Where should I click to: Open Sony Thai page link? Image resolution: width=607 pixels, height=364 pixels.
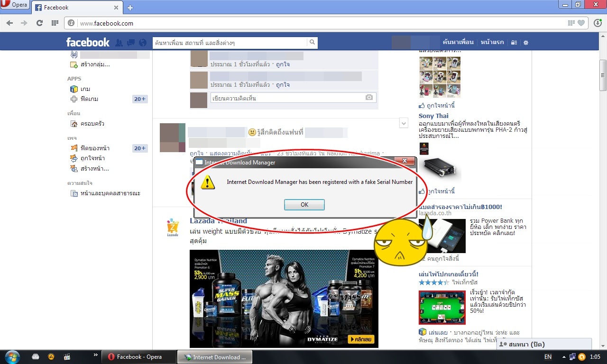click(433, 116)
